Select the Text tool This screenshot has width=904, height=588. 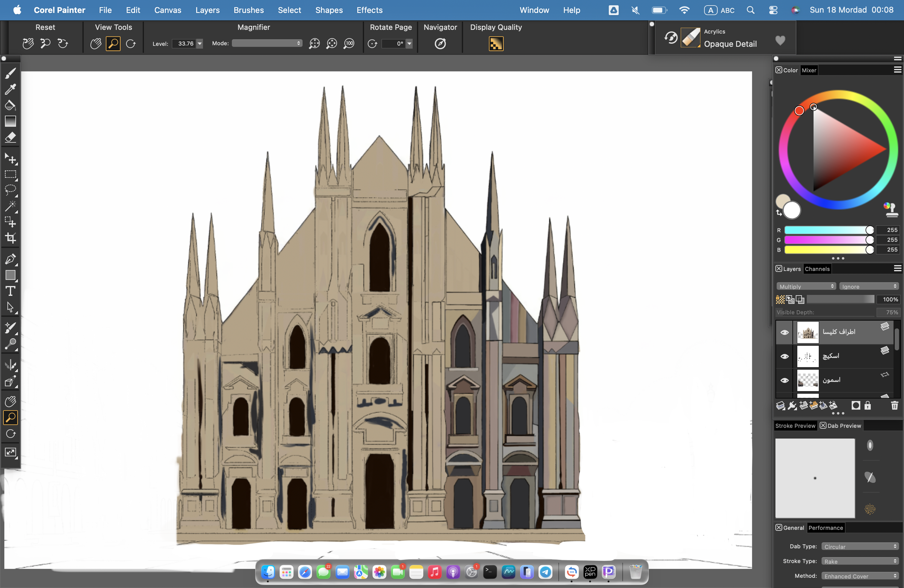tap(10, 292)
